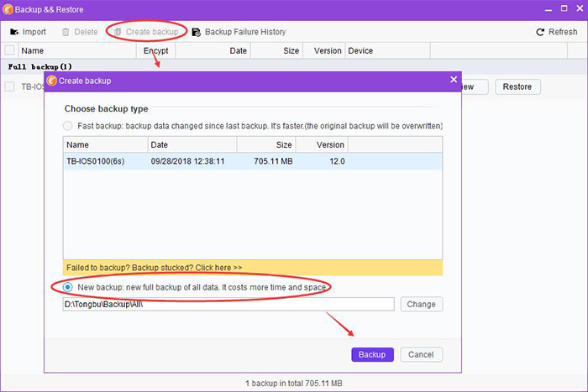Screen dimensions: 588x392
Task: Click the '1 backup in total' status text
Action: click(294, 384)
